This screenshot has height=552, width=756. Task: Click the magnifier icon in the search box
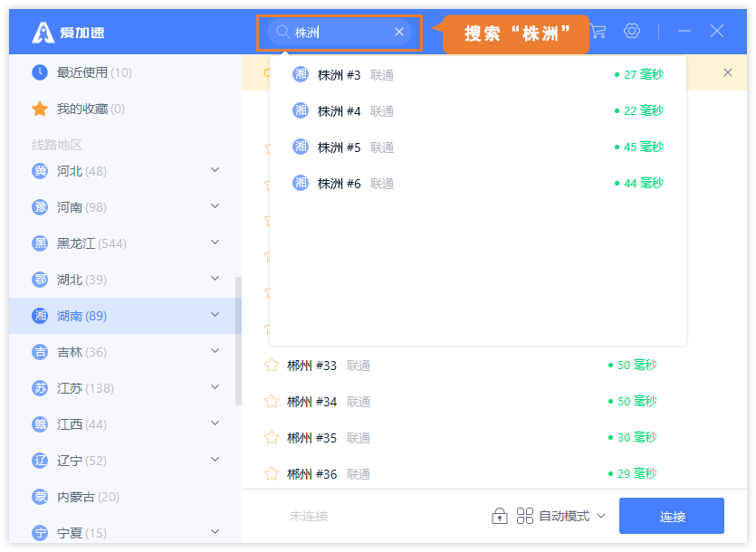[282, 32]
